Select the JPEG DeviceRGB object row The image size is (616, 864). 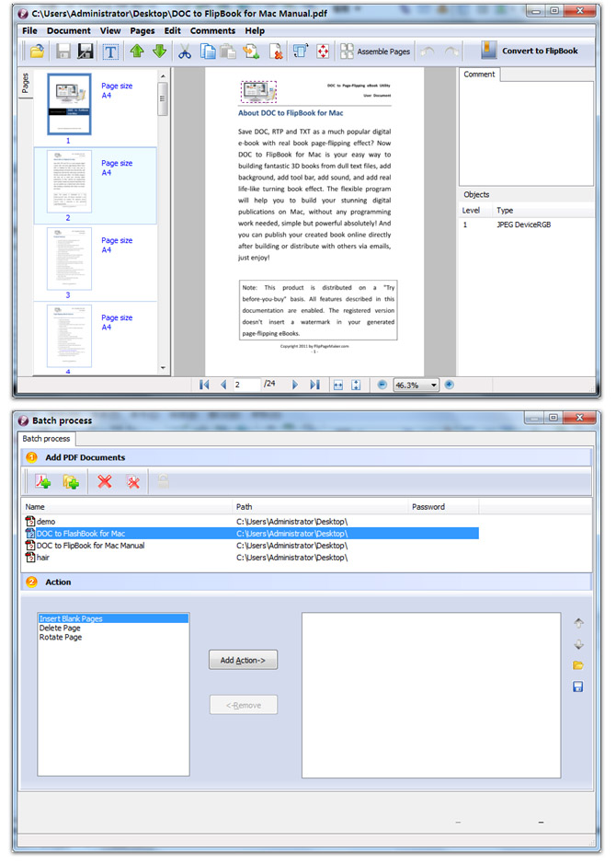click(526, 225)
